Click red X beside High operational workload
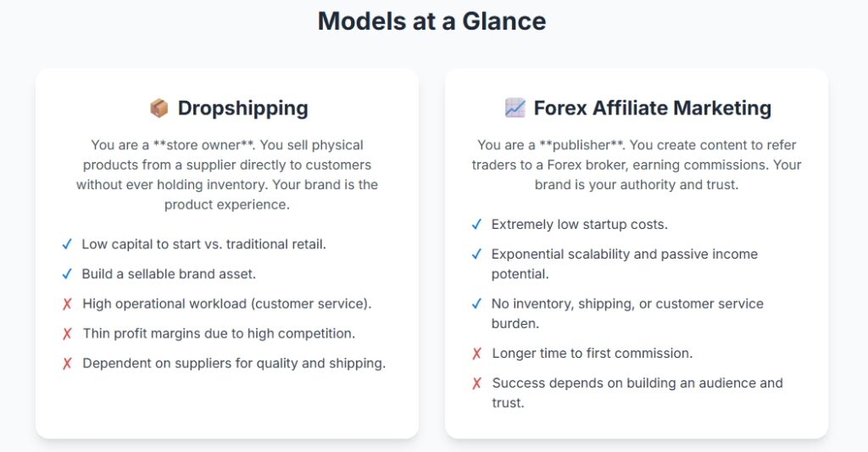Screen dimensions: 868x452 click(67, 304)
